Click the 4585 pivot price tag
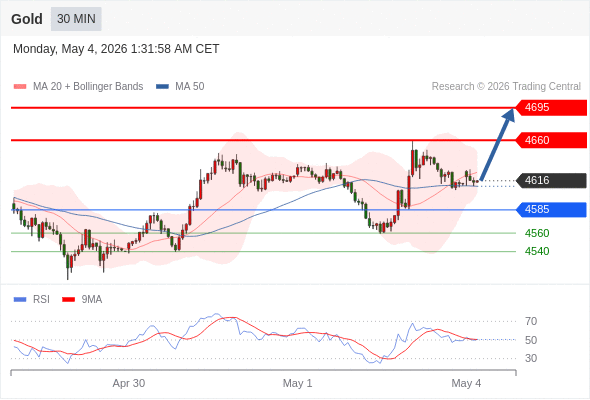 (550, 210)
